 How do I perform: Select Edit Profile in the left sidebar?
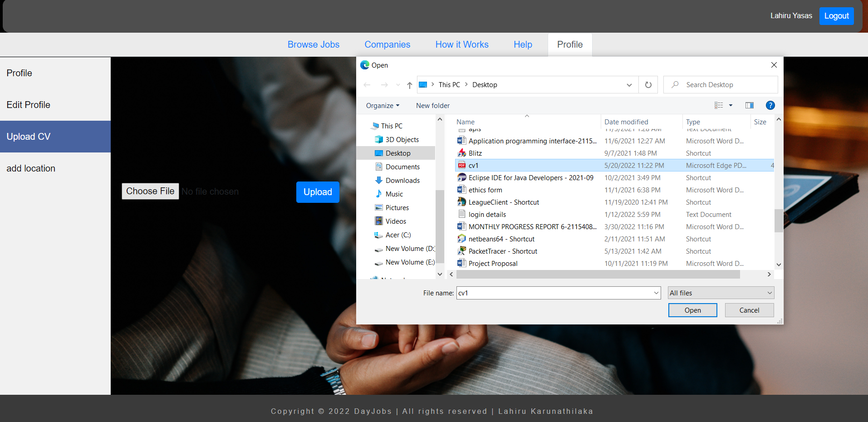pyautogui.click(x=29, y=105)
